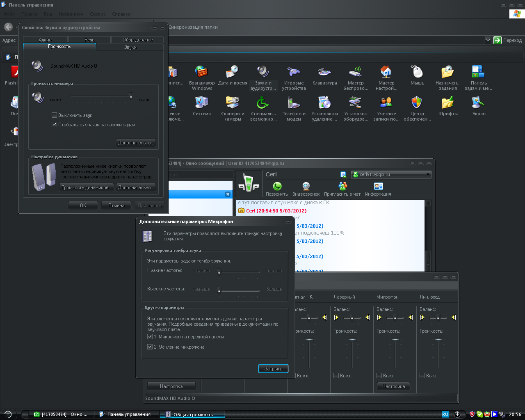Open Sounds and Audio Devices icon
525x420 pixels.
[263, 78]
